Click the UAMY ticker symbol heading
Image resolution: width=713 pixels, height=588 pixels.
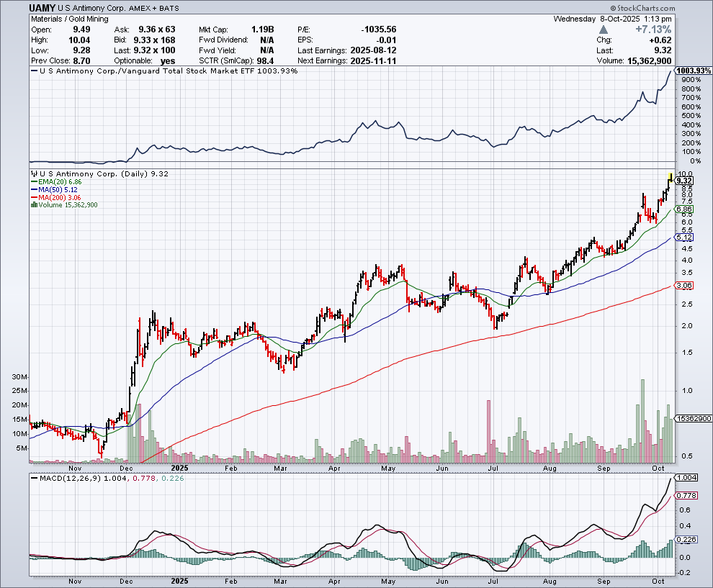coord(43,7)
